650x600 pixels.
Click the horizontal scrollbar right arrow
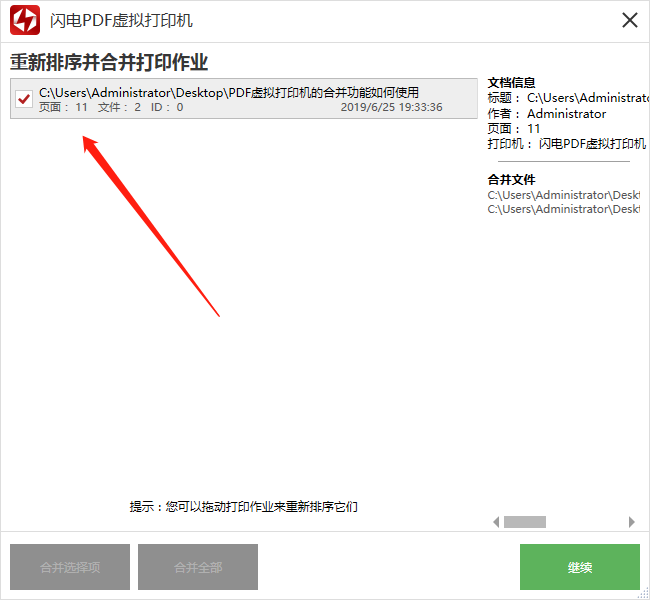tap(632, 522)
